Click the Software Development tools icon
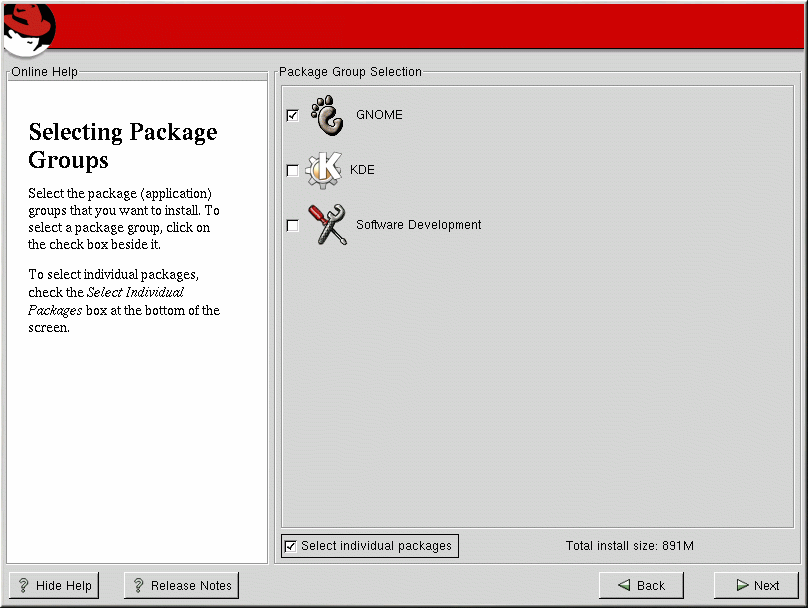The height and width of the screenshot is (608, 808). (328, 225)
